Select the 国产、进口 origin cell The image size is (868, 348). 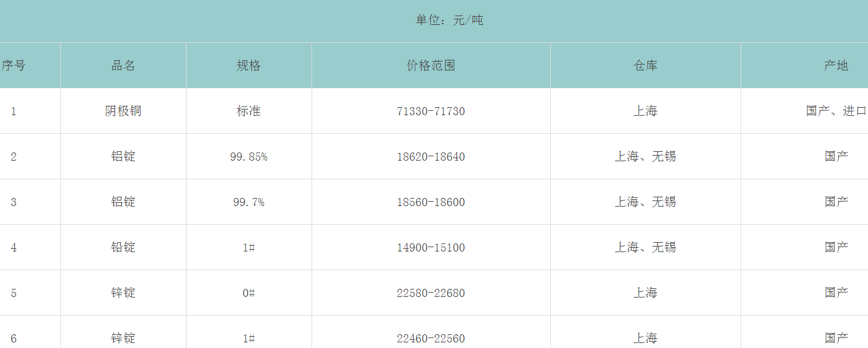pyautogui.click(x=836, y=111)
